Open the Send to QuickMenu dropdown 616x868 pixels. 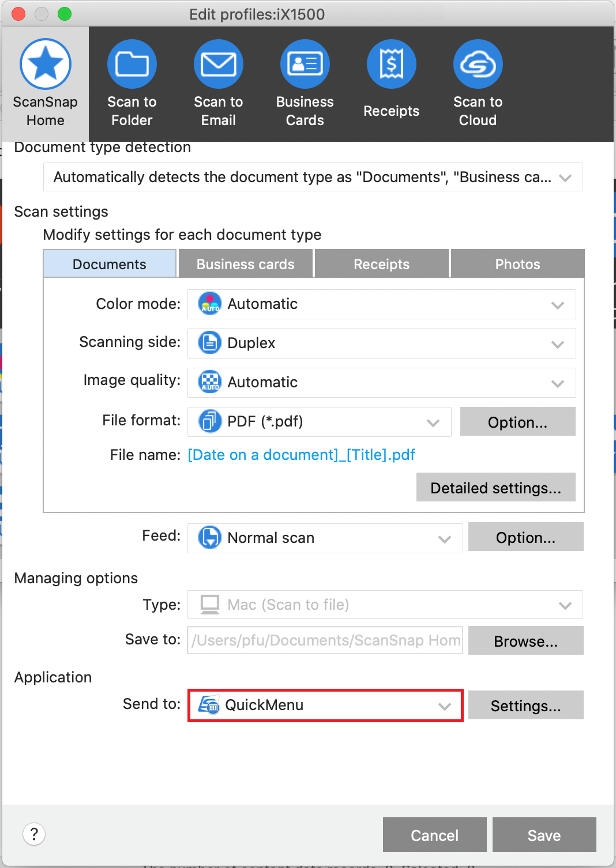(x=325, y=705)
